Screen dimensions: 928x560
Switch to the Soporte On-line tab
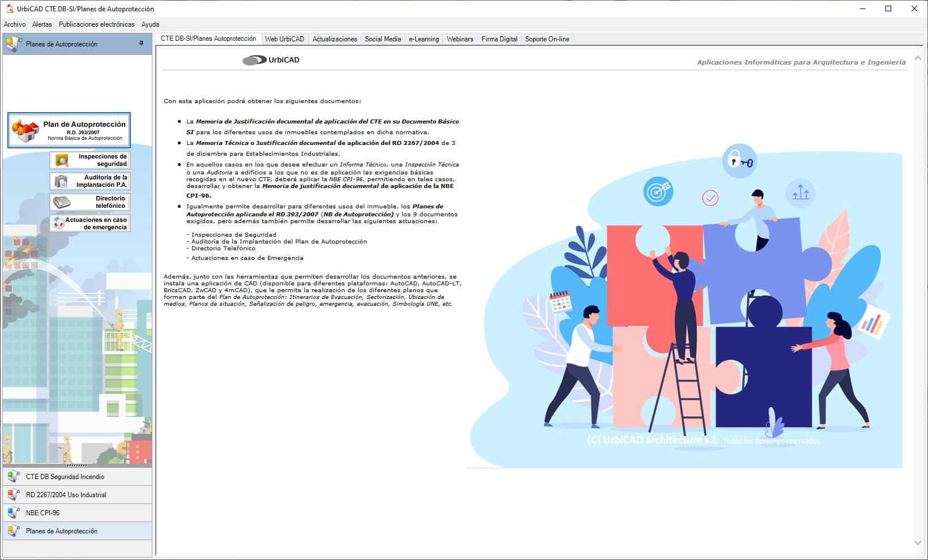click(x=547, y=39)
